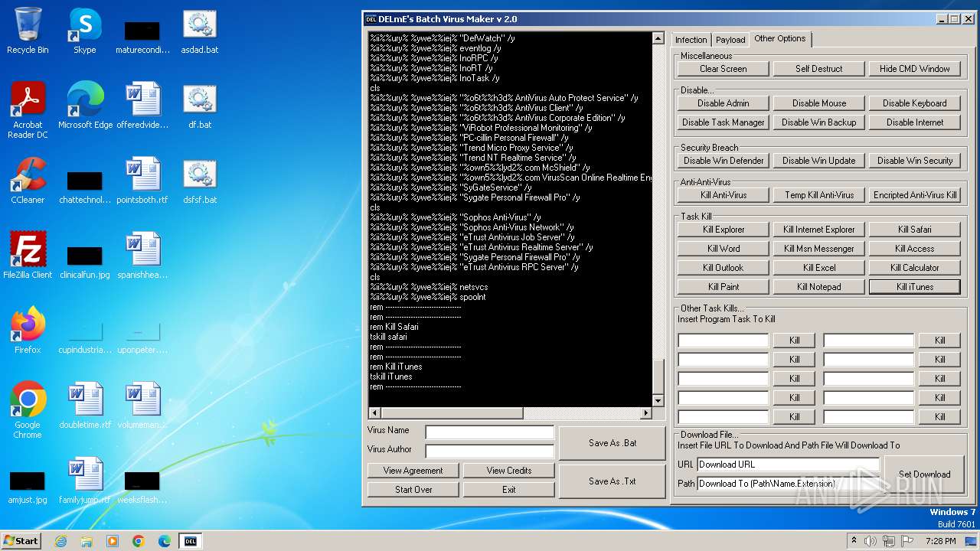
Task: Click the Kill Explorer button
Action: click(x=724, y=230)
